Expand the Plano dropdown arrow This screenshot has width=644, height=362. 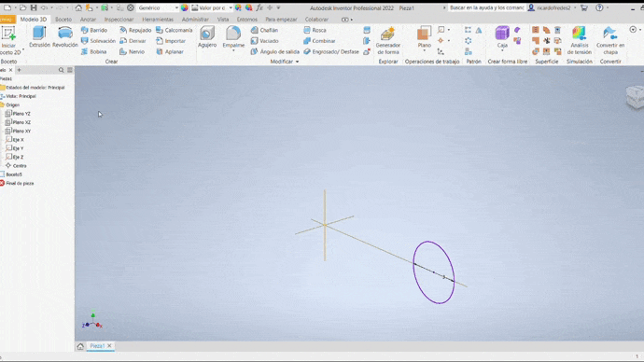424,50
